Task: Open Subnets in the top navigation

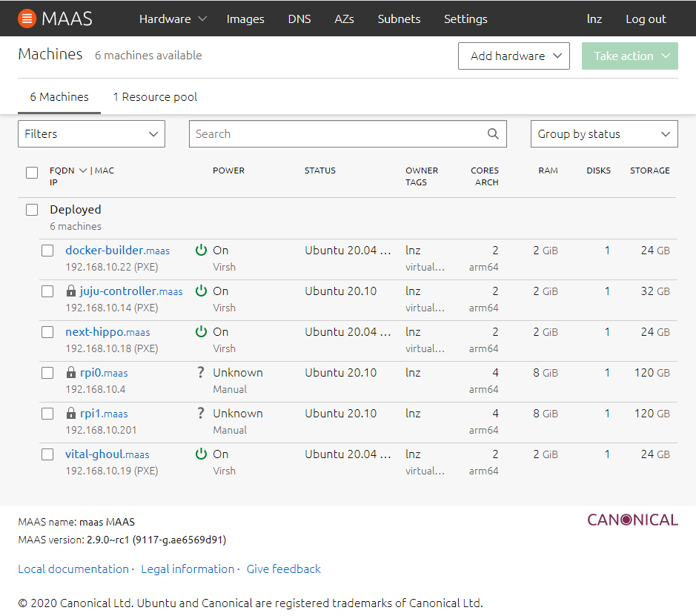Action: point(399,19)
